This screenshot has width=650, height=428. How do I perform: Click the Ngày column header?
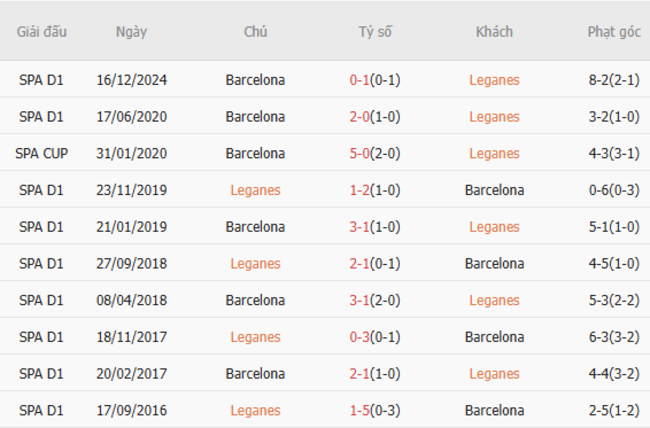point(131,32)
